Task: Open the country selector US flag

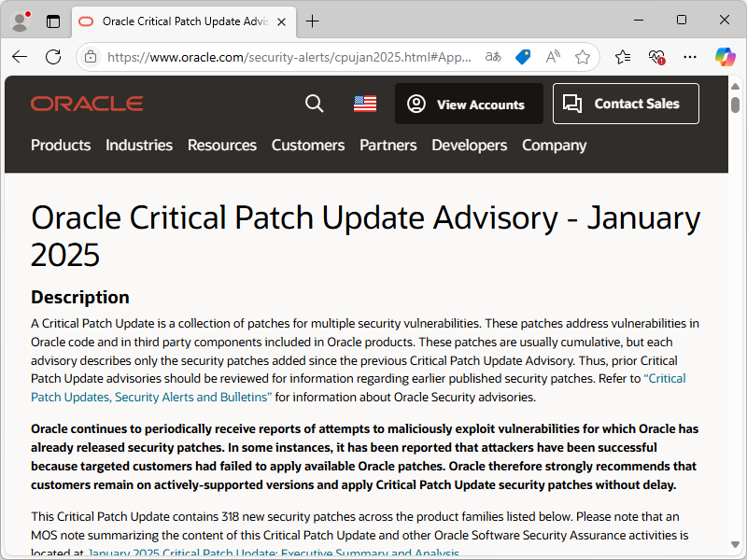Action: pyautogui.click(x=364, y=104)
